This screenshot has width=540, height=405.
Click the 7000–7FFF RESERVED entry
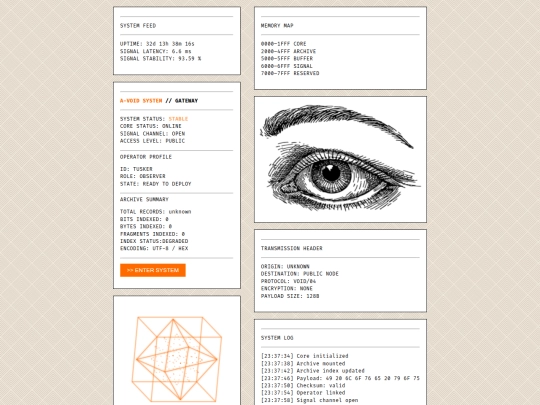point(290,73)
